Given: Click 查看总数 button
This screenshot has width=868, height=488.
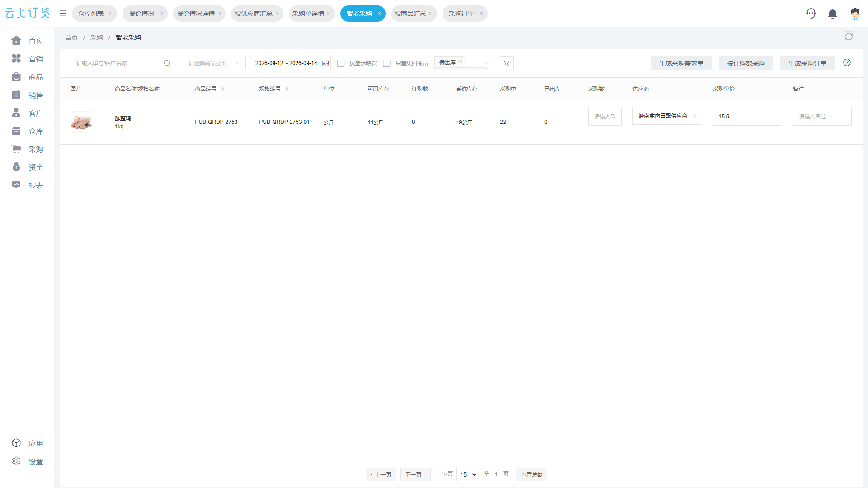Looking at the screenshot, I should tap(532, 474).
